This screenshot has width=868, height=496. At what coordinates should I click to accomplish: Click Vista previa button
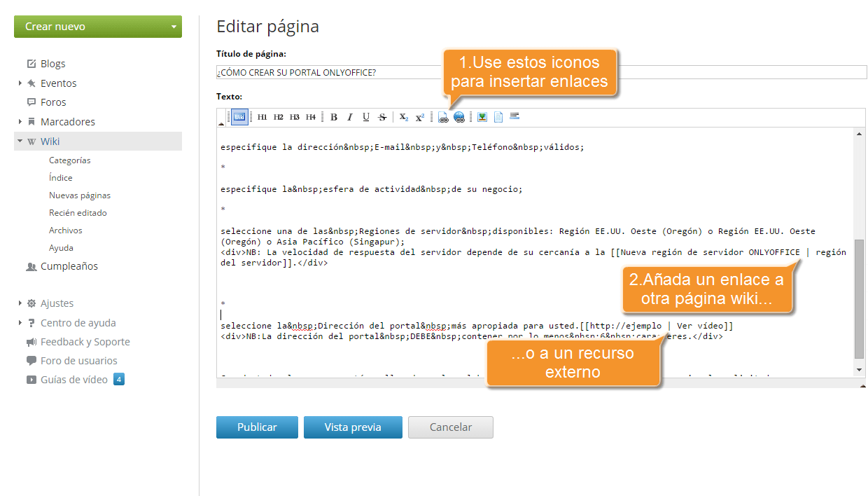coord(353,427)
